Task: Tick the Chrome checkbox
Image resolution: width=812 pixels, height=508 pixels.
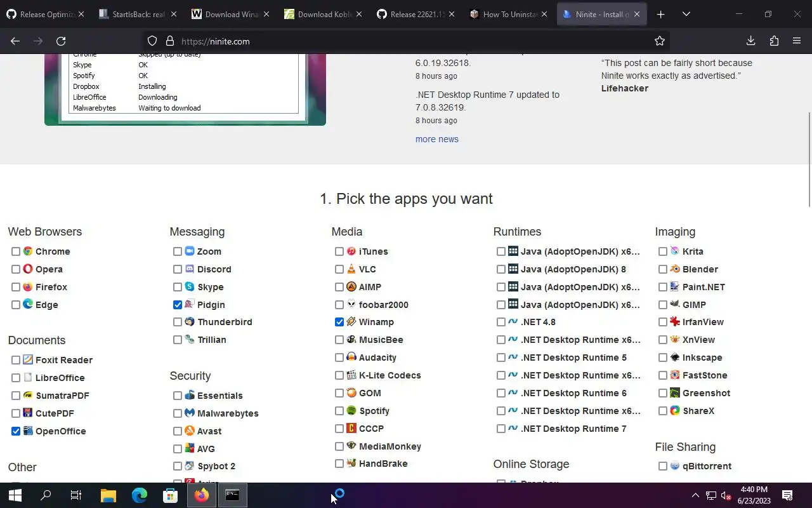Action: (x=16, y=251)
